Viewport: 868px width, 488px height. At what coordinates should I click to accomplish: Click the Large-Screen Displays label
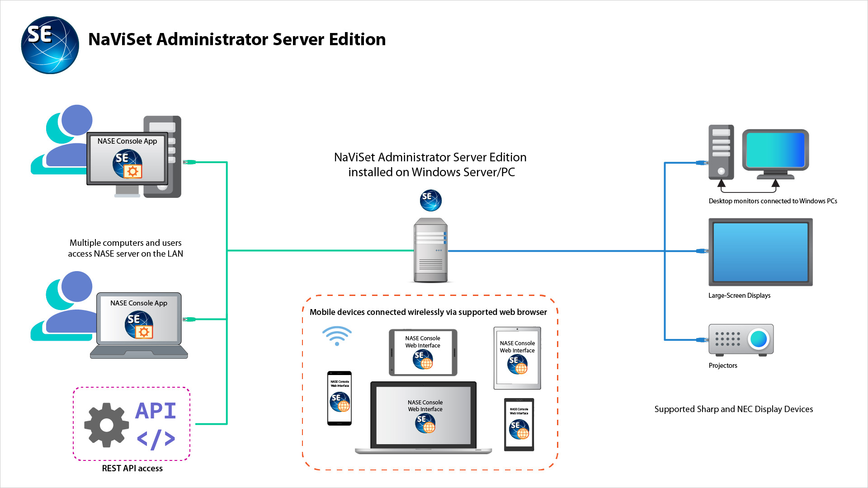739,296
